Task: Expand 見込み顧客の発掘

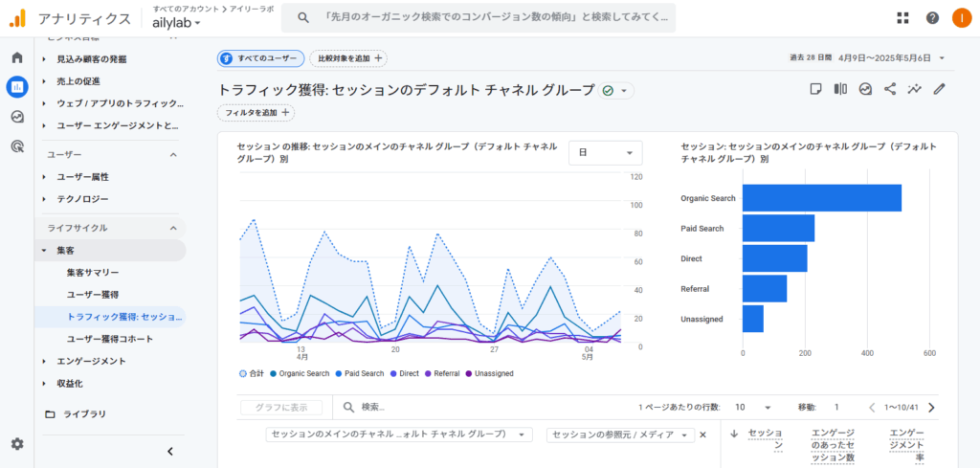Action: tap(44, 58)
